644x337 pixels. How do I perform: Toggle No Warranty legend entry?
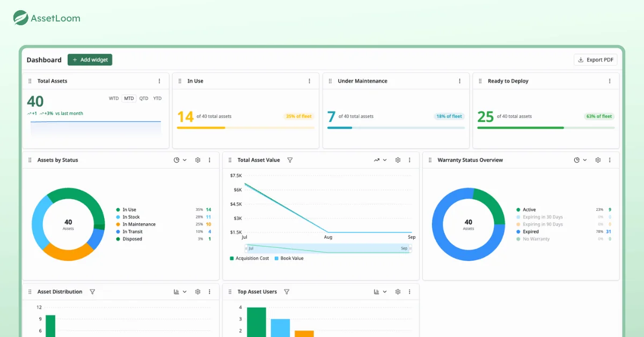[x=563, y=239]
